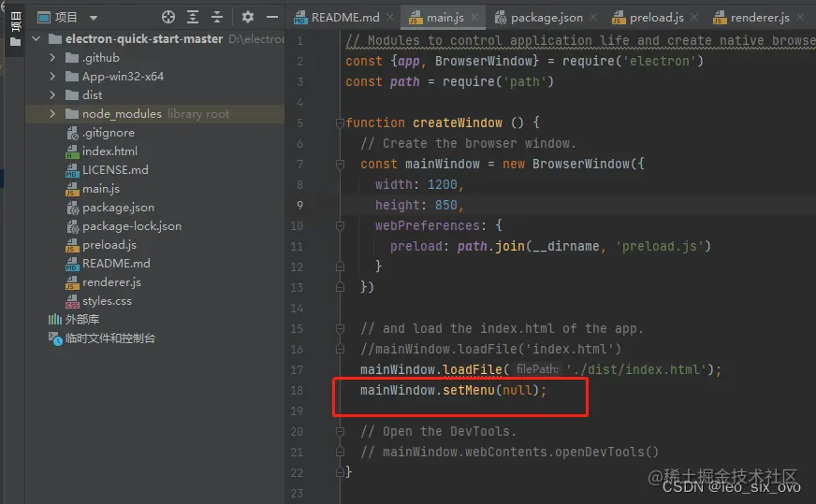Fold comment block at line 15
Image resolution: width=816 pixels, height=504 pixels.
340,329
